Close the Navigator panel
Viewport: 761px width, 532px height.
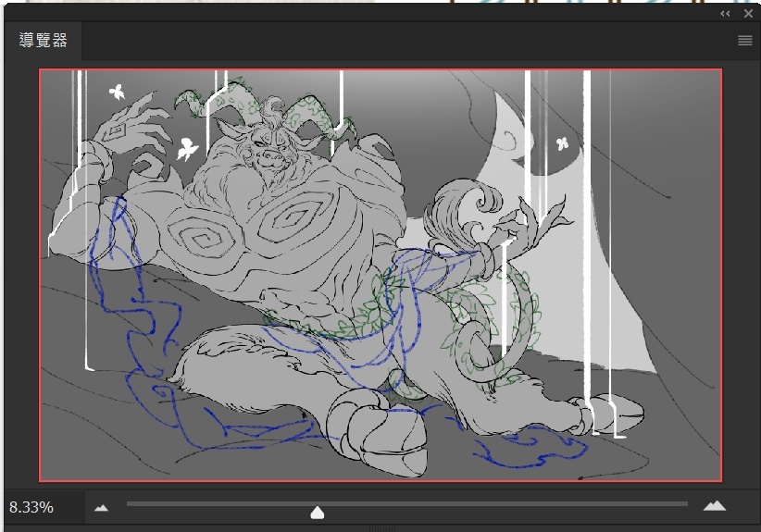[x=748, y=14]
